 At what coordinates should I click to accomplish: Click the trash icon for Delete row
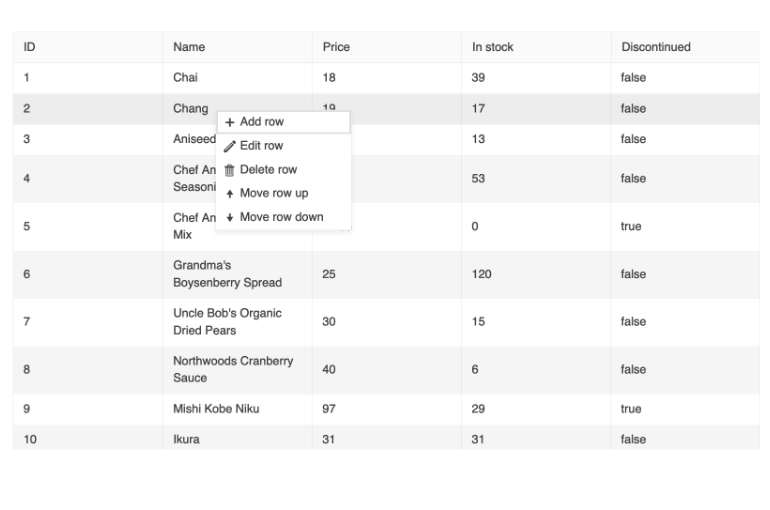[230, 170]
